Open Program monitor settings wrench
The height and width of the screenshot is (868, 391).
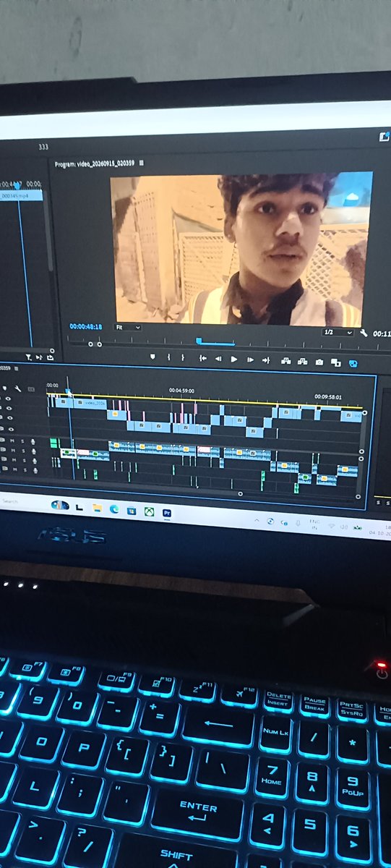[x=364, y=333]
